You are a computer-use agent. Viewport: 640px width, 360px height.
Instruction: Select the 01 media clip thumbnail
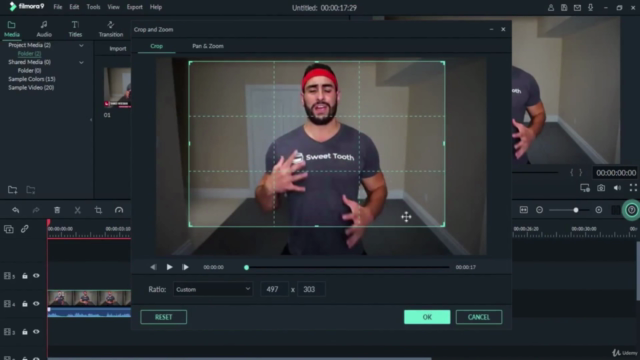(x=117, y=87)
